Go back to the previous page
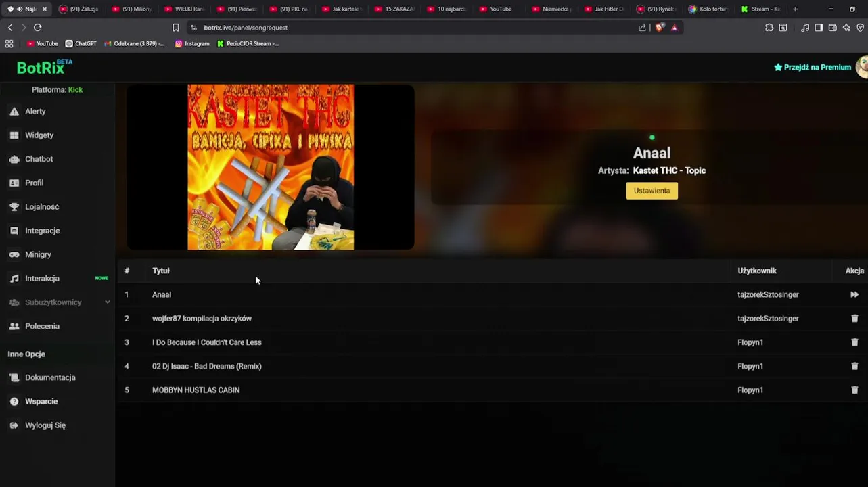Viewport: 868px width, 487px height. tap(10, 28)
